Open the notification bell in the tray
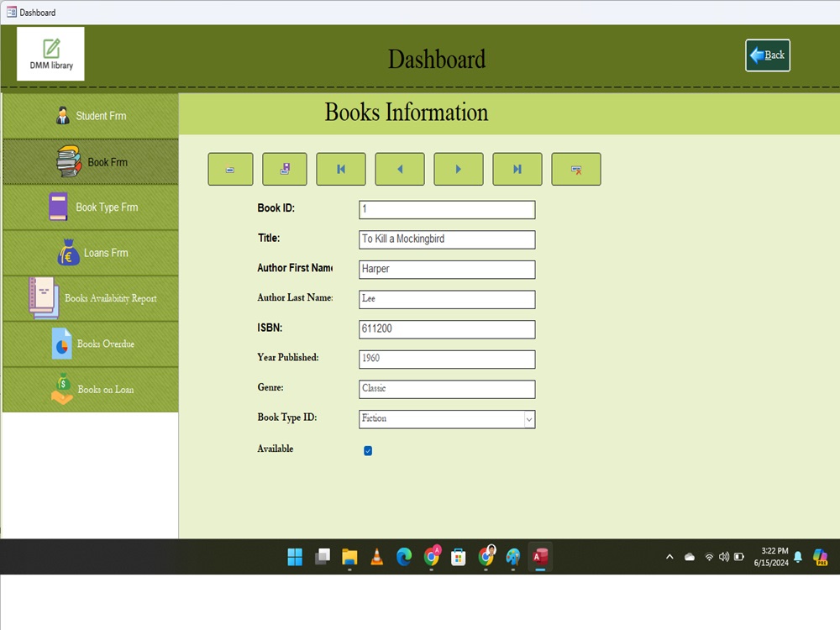840x630 pixels. click(x=798, y=557)
